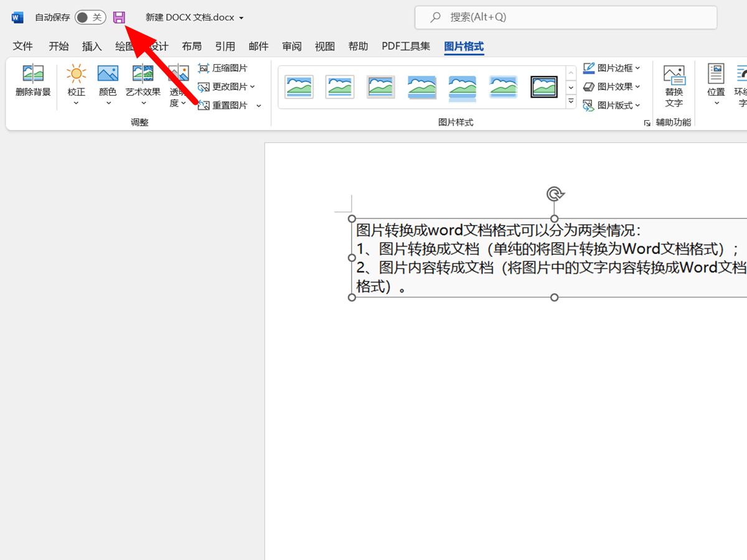Toggle 自动保存 (AutoSave) on
Viewport: 747px width, 560px height.
pos(92,17)
